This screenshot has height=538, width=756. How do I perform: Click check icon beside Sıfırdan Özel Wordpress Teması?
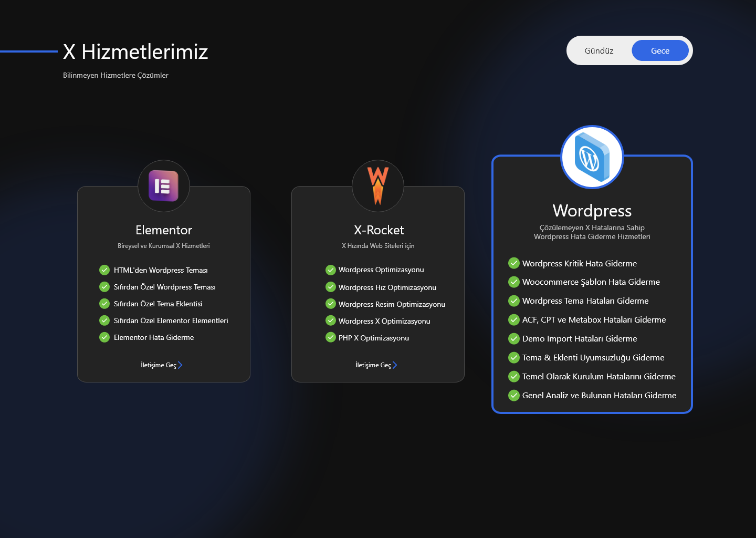point(104,287)
